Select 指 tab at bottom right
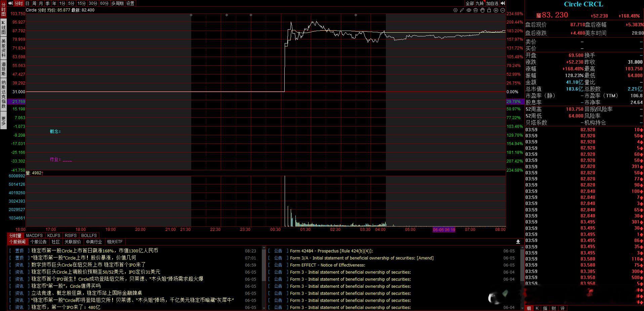Viewport: 644px width, 311px height. (545, 308)
